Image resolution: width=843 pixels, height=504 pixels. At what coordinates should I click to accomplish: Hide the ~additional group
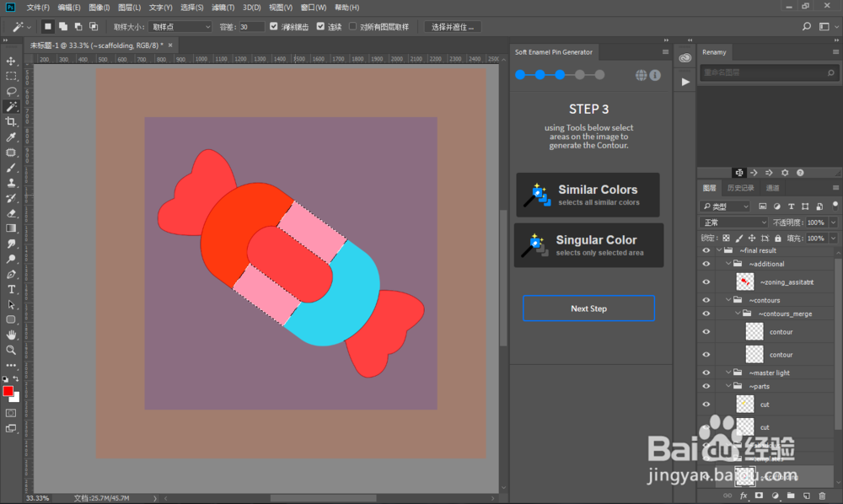coord(706,264)
